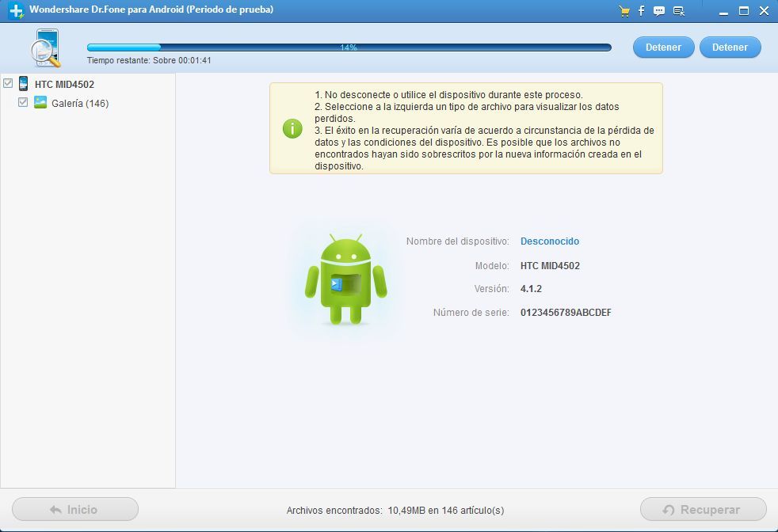Click the Recuperar button

point(703,509)
